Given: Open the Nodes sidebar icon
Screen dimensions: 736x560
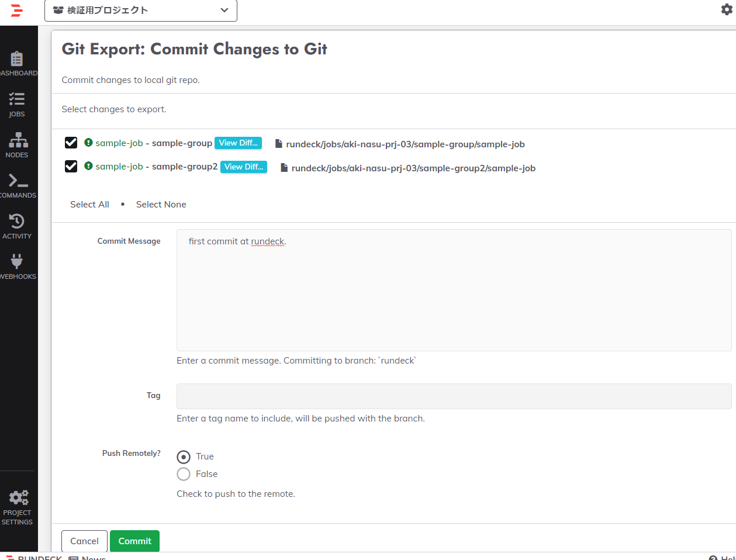Looking at the screenshot, I should 18,140.
